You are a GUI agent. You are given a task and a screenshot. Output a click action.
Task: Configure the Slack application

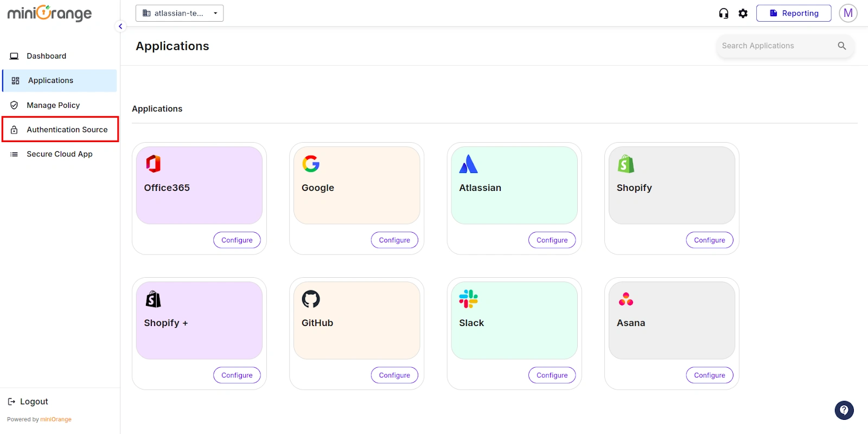click(552, 375)
